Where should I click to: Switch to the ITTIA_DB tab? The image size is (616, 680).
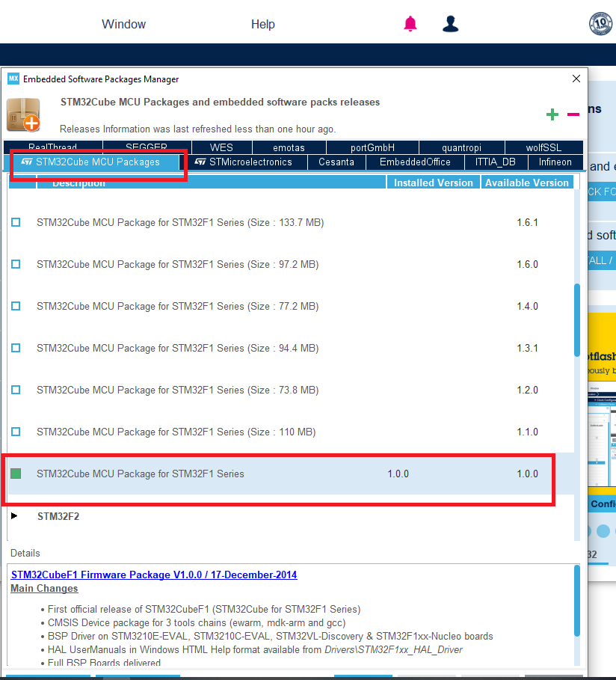pyautogui.click(x=496, y=162)
